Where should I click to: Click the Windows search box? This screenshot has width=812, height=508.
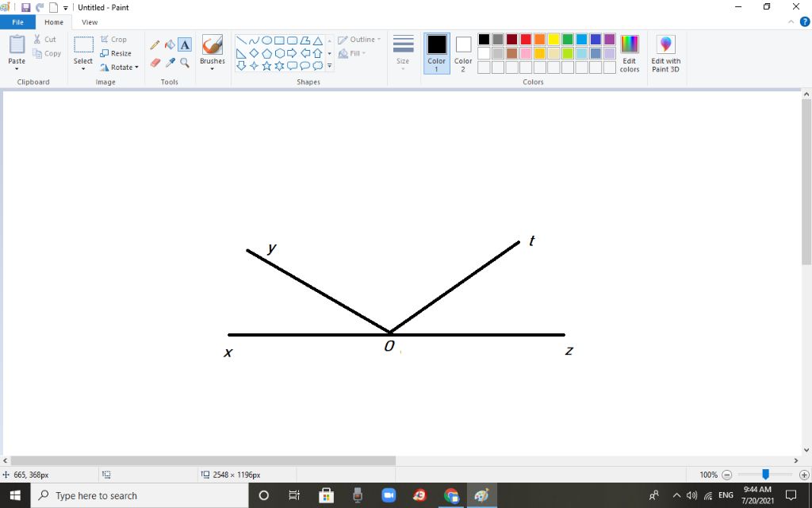coord(140,495)
